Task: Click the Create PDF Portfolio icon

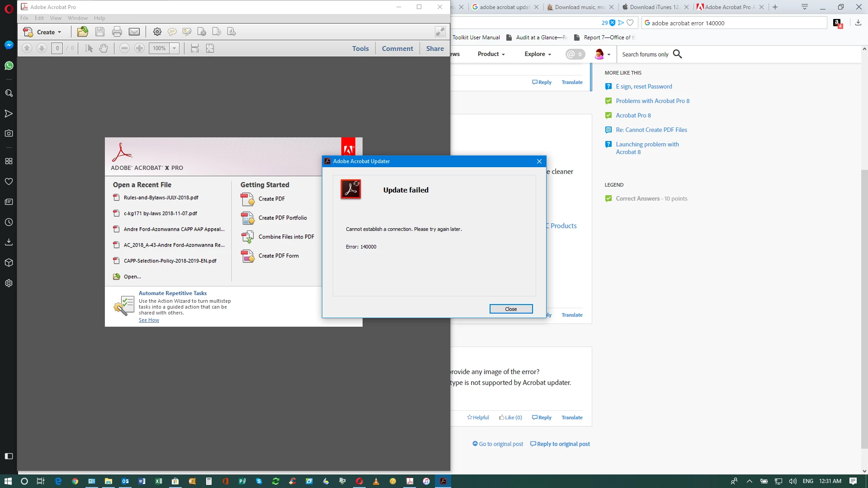Action: (247, 218)
